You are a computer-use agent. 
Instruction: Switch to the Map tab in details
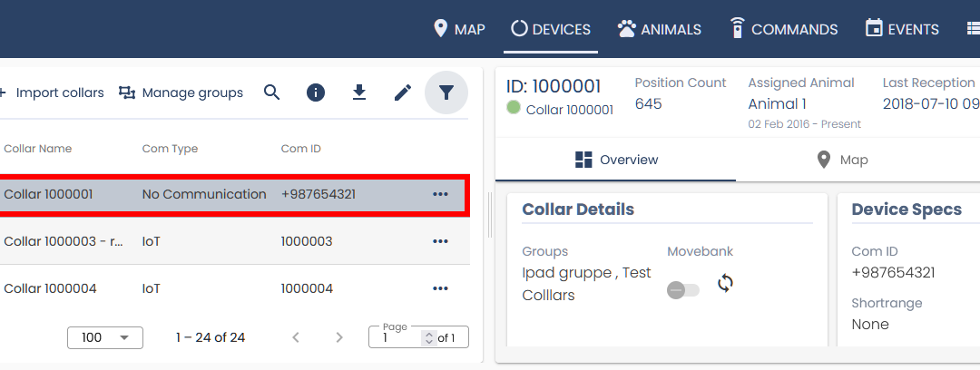pyautogui.click(x=842, y=161)
